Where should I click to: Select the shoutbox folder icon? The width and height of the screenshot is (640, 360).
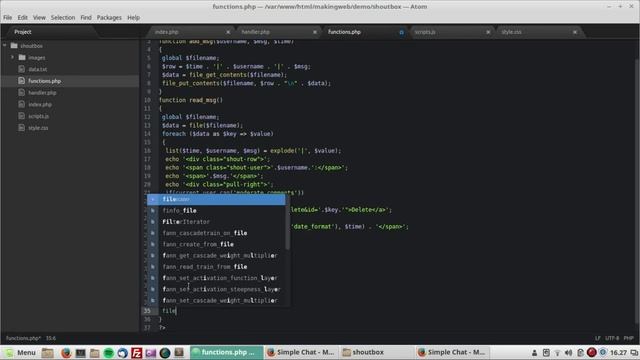click(14, 45)
